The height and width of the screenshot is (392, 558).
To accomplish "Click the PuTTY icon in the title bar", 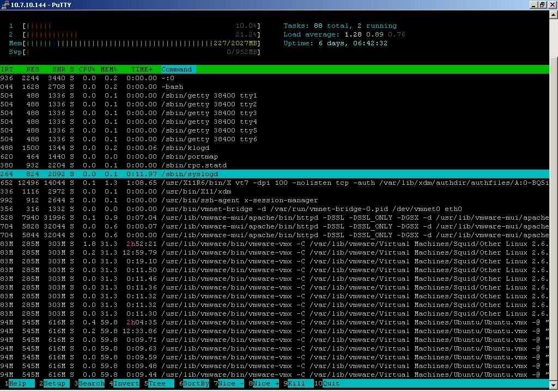I will click(x=5, y=4).
